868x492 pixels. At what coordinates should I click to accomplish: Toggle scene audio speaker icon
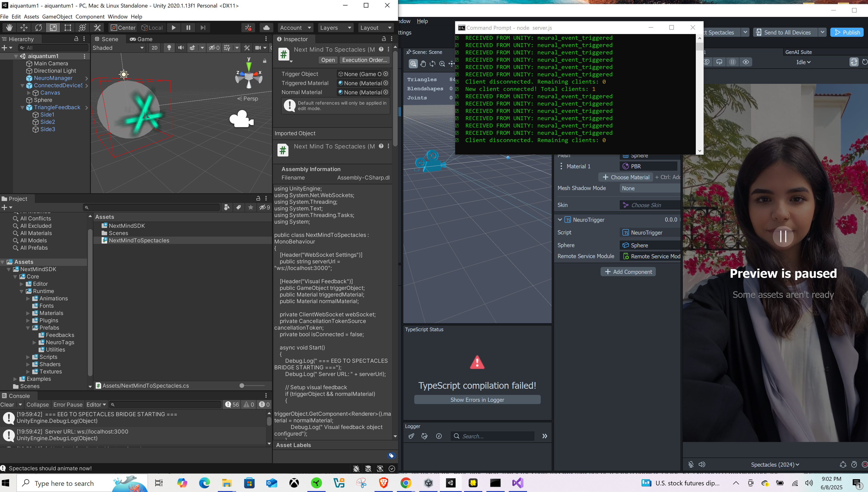(181, 48)
